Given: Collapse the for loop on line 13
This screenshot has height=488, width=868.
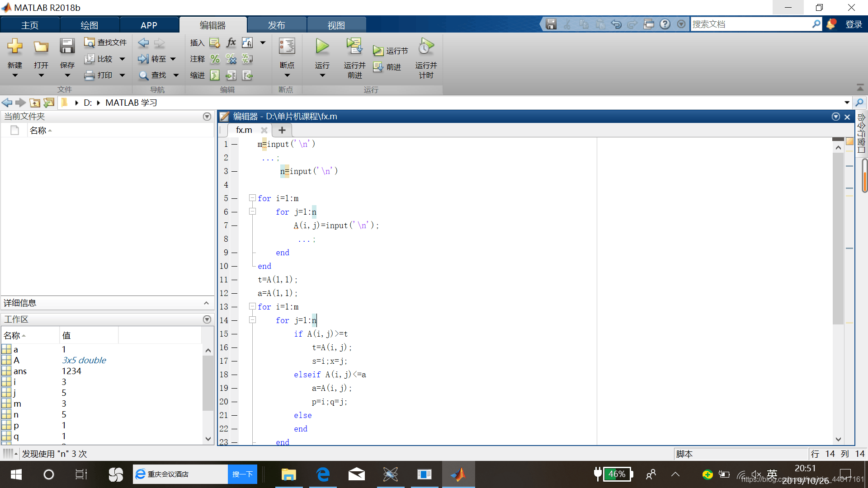Looking at the screenshot, I should [253, 306].
